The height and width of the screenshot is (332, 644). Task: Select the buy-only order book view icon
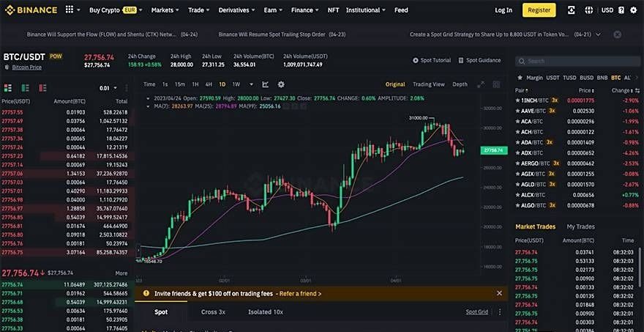click(26, 88)
